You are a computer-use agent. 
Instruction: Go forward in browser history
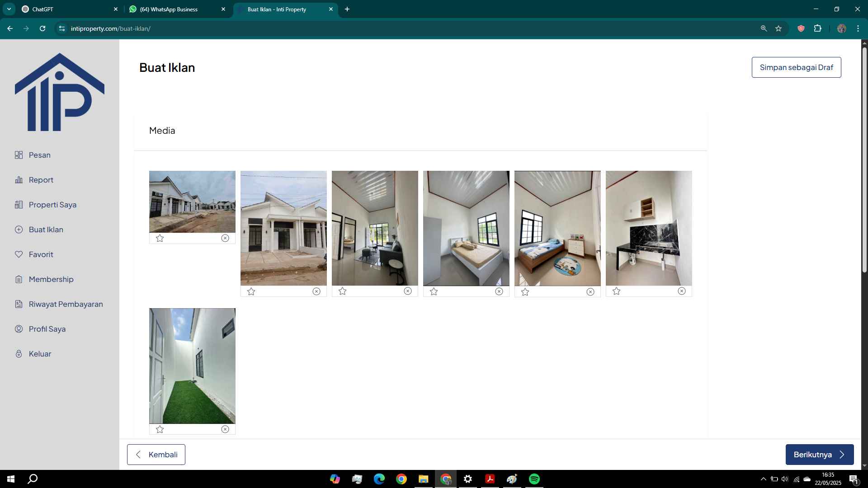coord(26,28)
